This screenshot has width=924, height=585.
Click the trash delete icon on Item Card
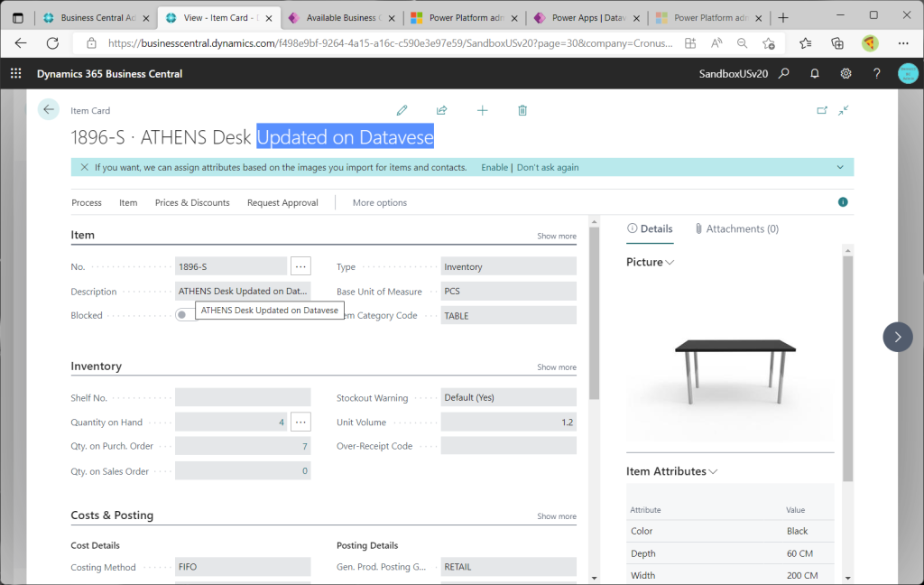pos(522,110)
